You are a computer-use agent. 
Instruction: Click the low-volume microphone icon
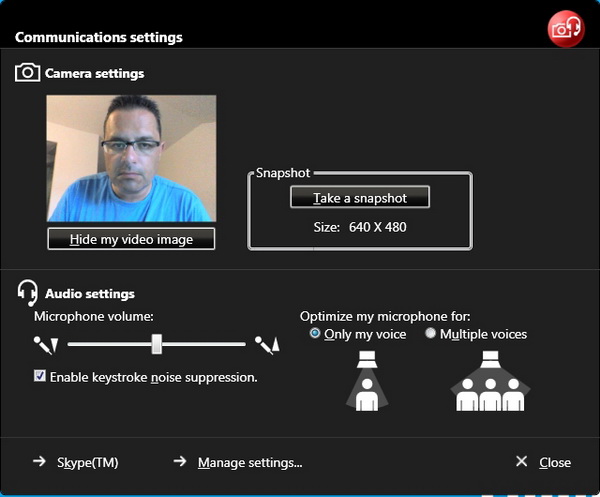coord(46,345)
